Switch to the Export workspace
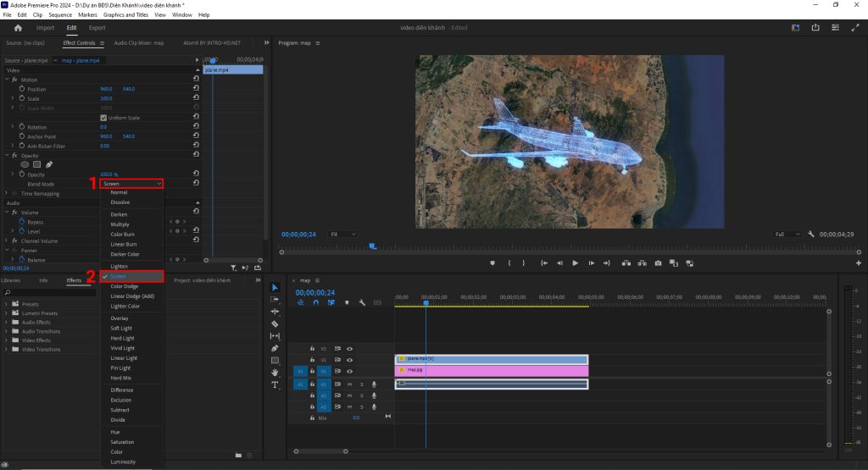 coord(97,28)
